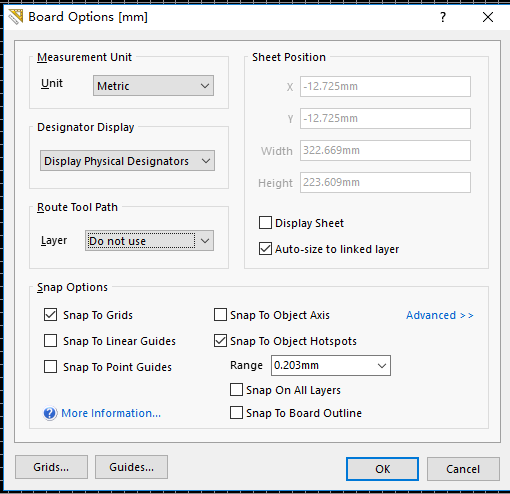Click the Designator Display group label
510x494 pixels.
click(x=86, y=127)
